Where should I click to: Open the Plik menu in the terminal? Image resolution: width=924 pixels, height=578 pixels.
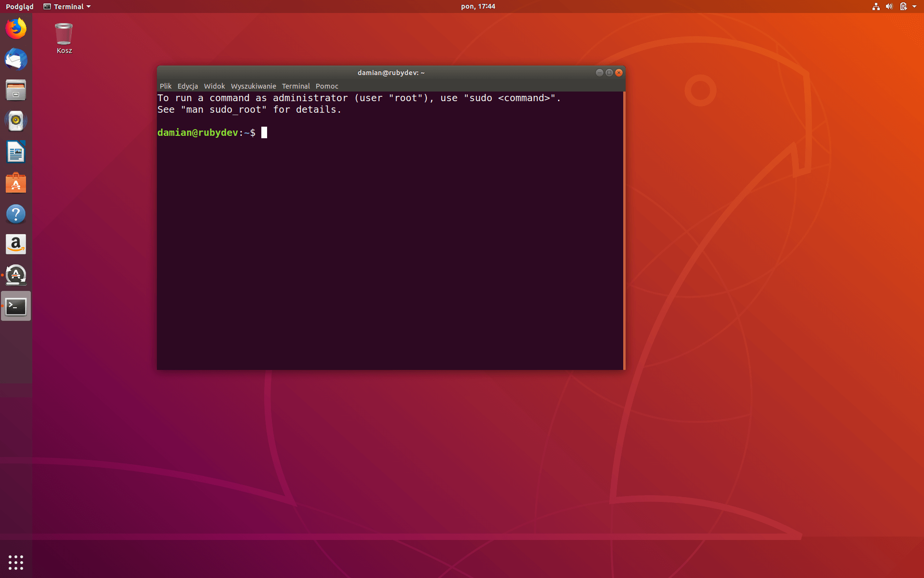coord(166,86)
